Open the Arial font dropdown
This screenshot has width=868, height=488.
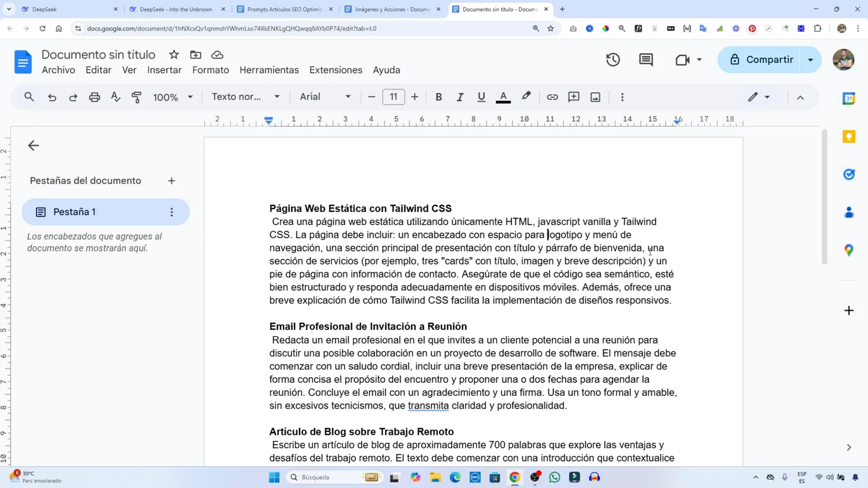[325, 97]
